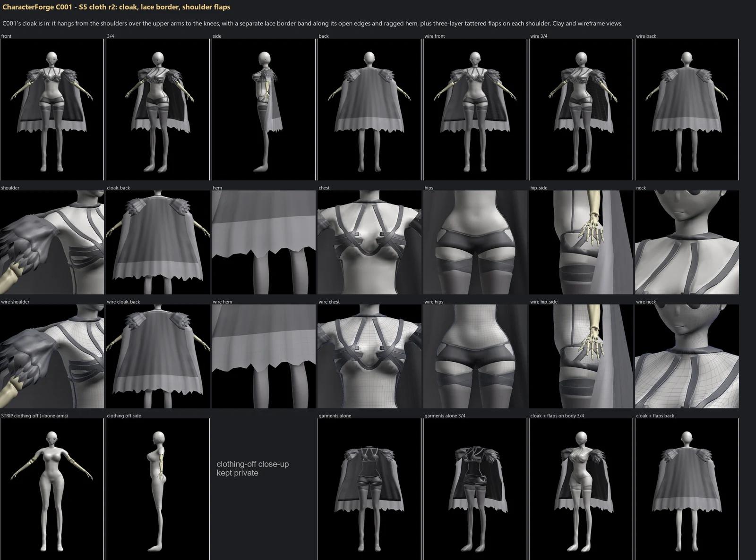
Task: Open the wire 3/4 render thumbnail
Action: (x=581, y=110)
